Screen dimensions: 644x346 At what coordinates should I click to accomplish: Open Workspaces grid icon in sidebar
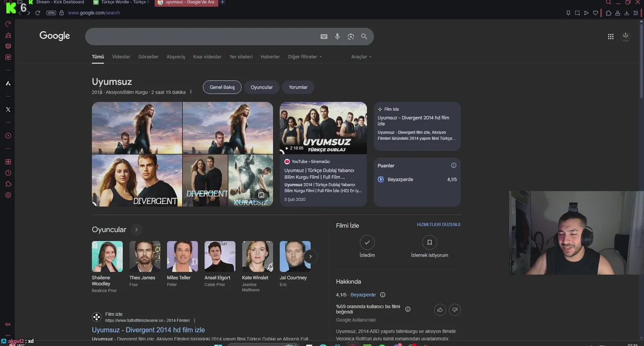[x=8, y=162]
